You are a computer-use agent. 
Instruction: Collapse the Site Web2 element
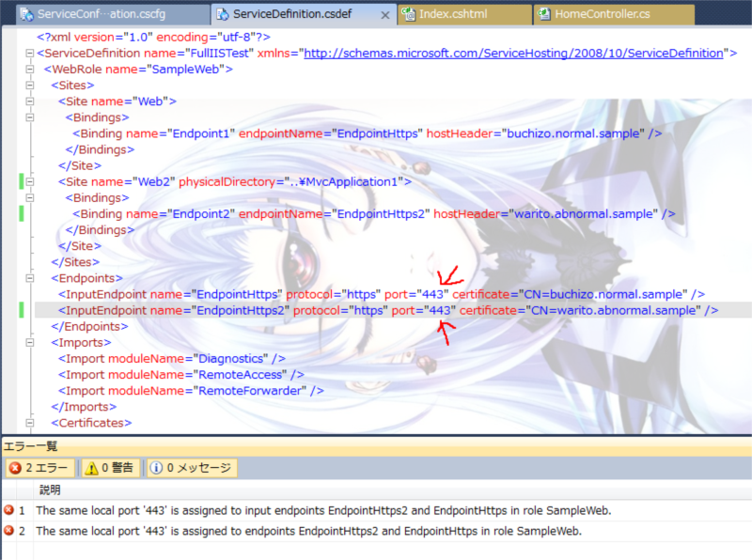click(x=30, y=181)
